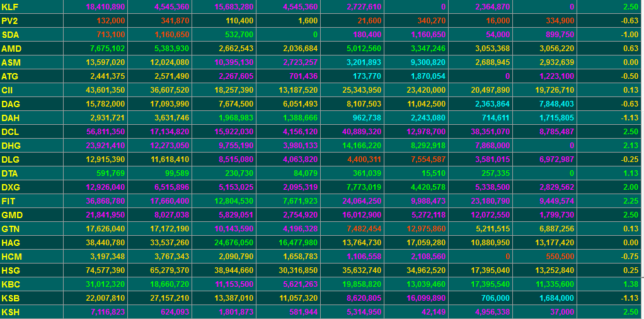Click the 36,868,780 value for FIT
644x319 pixels.
click(x=106, y=202)
